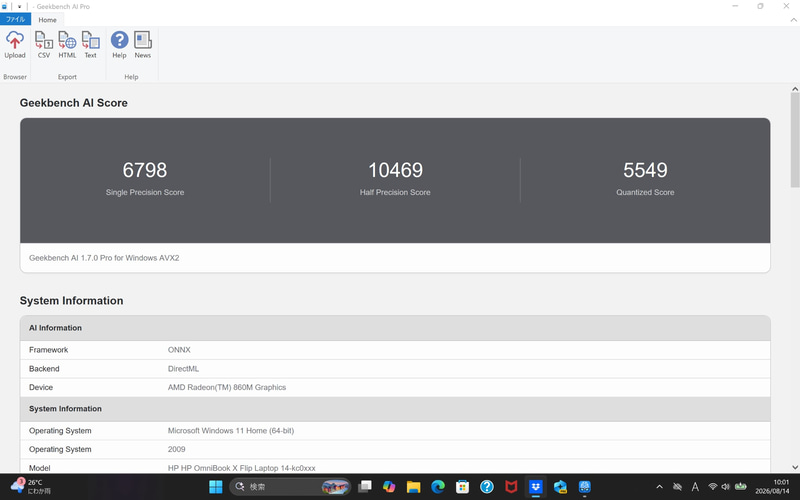The height and width of the screenshot is (500, 800).
Task: Click the vertical scrollbar thumb
Action: coord(795,140)
